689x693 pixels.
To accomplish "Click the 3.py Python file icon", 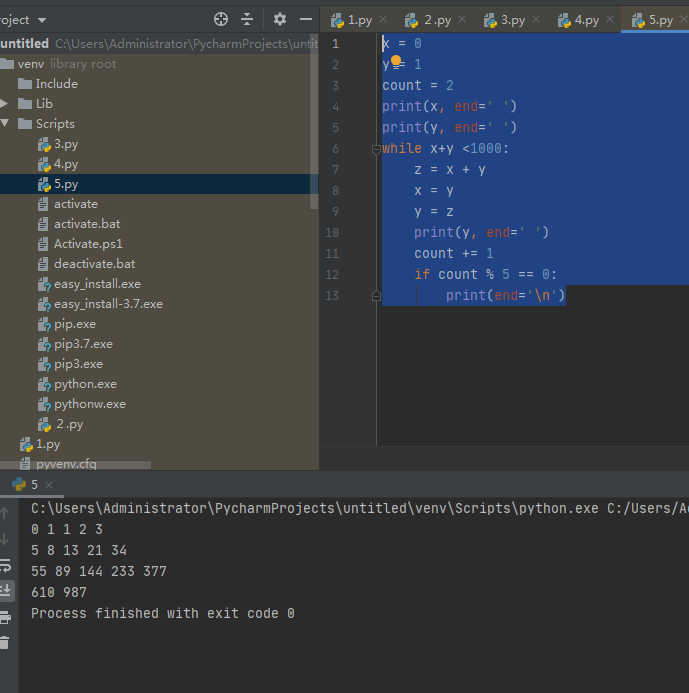I will 44,145.
